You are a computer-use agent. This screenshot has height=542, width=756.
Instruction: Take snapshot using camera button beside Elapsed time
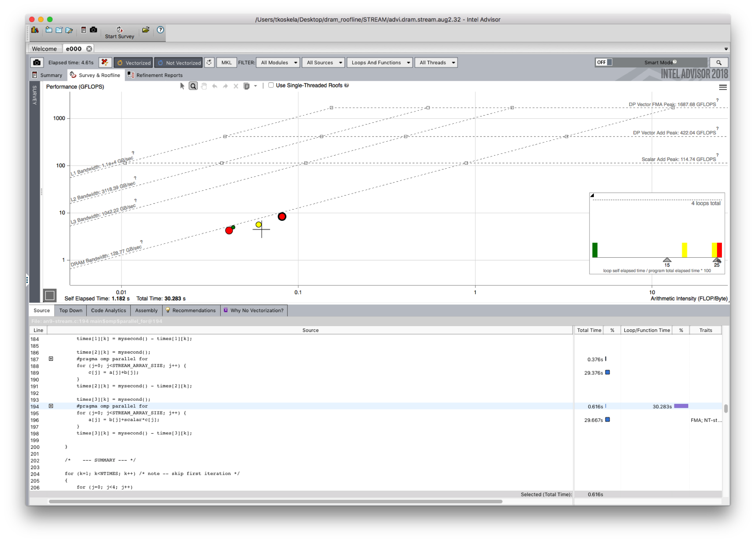tap(37, 63)
